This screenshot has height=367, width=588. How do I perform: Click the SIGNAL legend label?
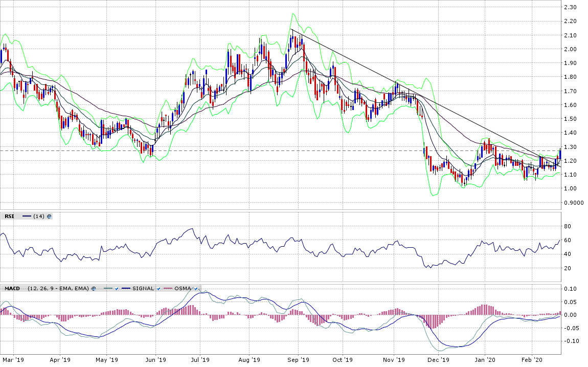pos(143,289)
